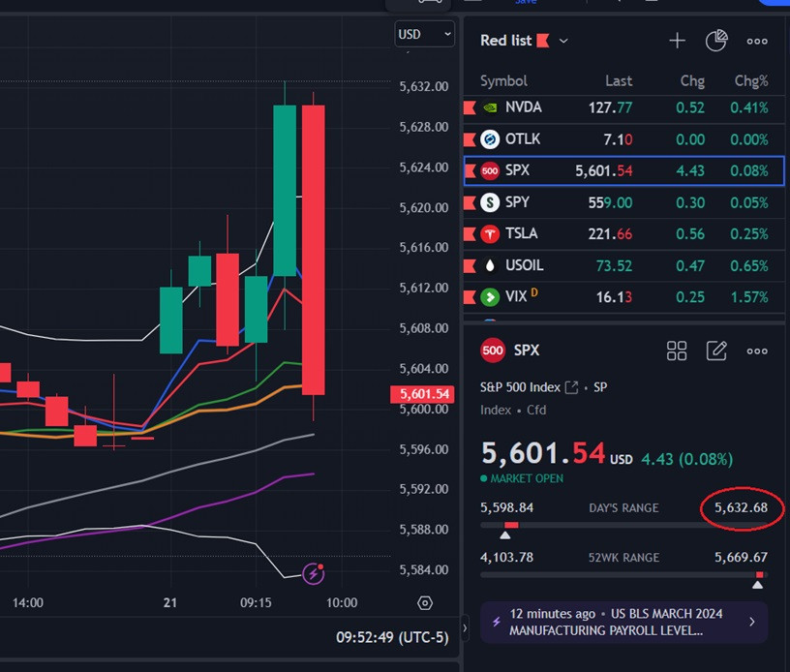The image size is (790, 672).
Task: Sort watchlist by Chg column
Action: 692,81
